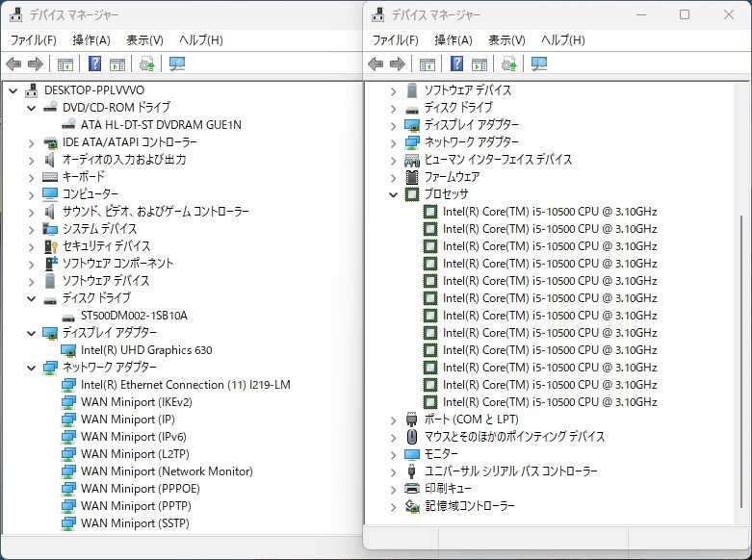Maximize the right Device Manager window
Viewport: 752px width, 560px height.
coord(685,14)
